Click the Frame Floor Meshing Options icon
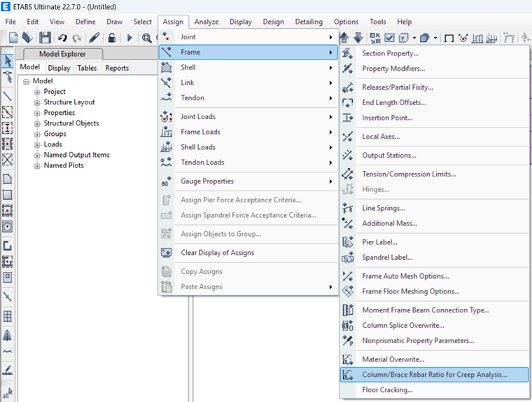Viewport: 532px width, 402px height. point(347,291)
